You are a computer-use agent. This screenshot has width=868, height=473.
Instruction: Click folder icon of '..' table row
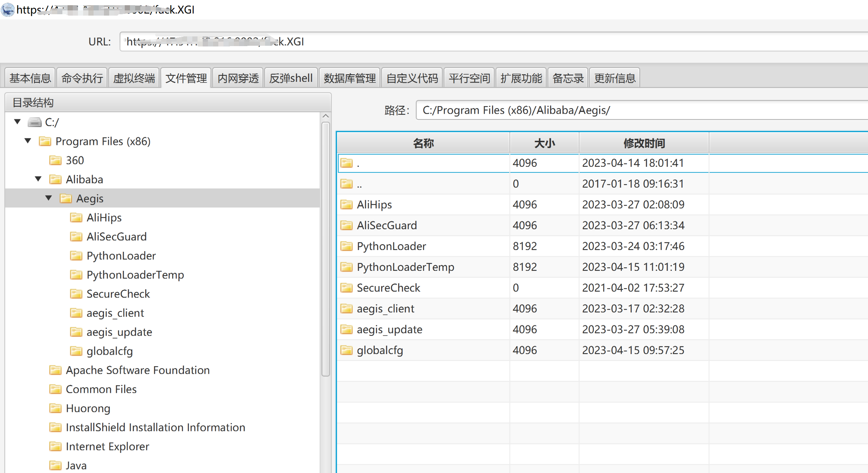tap(346, 183)
